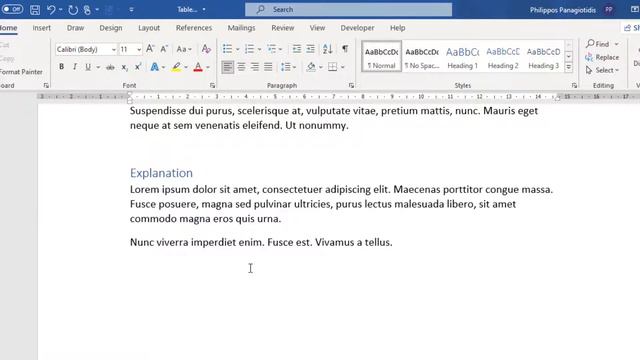Image resolution: width=640 pixels, height=360 pixels.
Task: Open the View tab
Action: pos(317,28)
